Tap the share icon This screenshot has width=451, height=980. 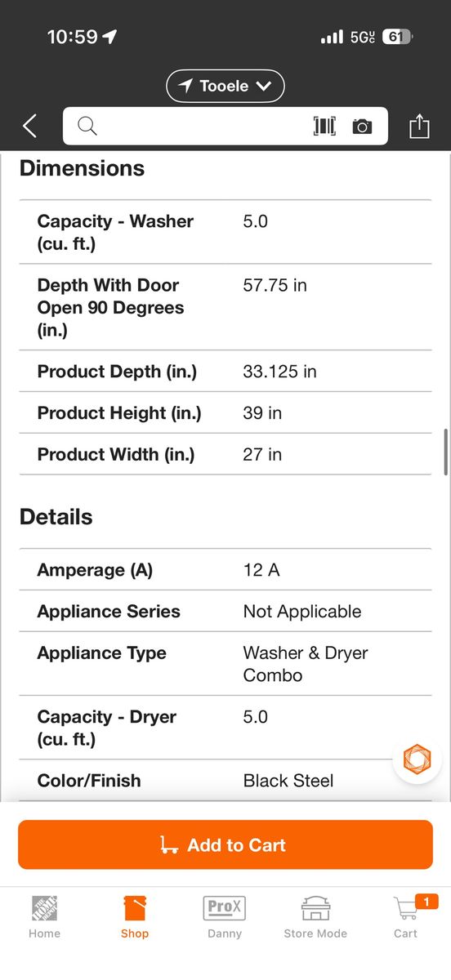(x=419, y=126)
